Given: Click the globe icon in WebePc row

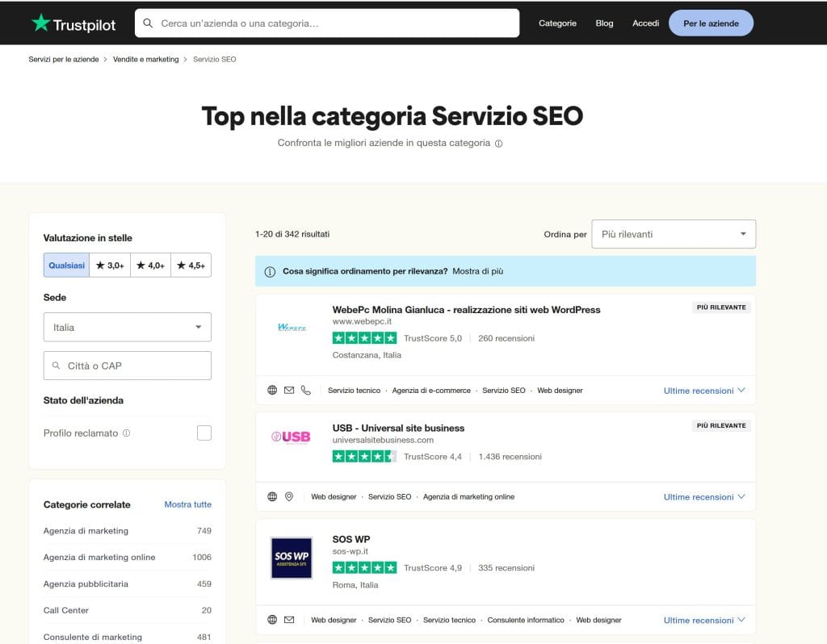Looking at the screenshot, I should (272, 391).
